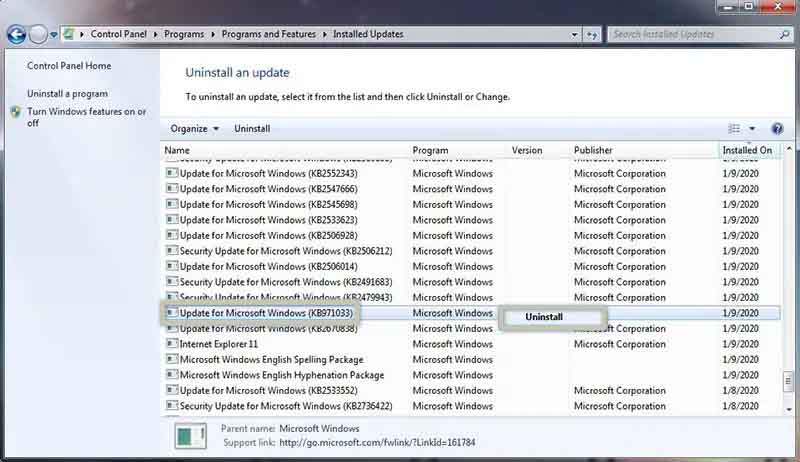800x462 pixels.
Task: Click icon of English Hyphenation Package row
Action: 172,374
